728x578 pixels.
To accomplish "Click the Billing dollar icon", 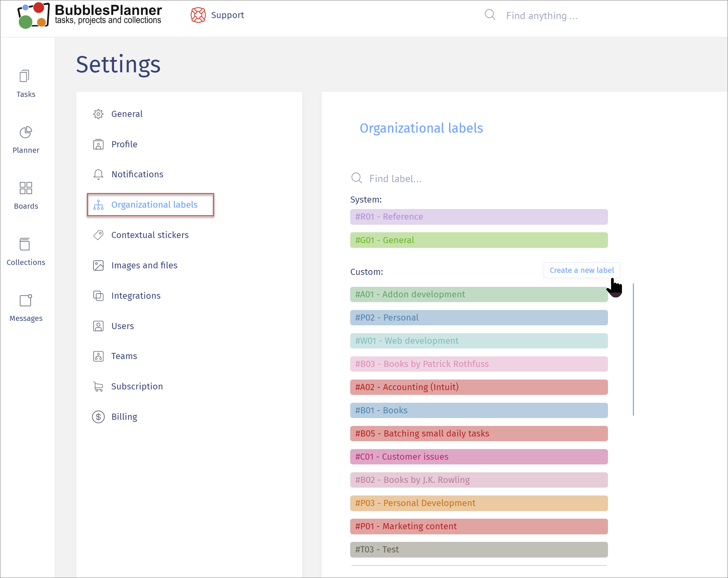I will (x=98, y=417).
